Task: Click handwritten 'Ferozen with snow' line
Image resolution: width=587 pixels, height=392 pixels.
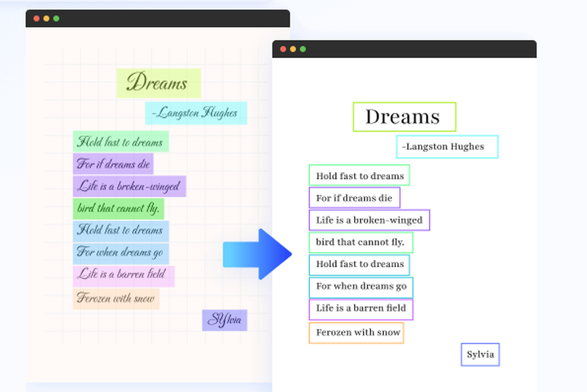Action: click(116, 299)
